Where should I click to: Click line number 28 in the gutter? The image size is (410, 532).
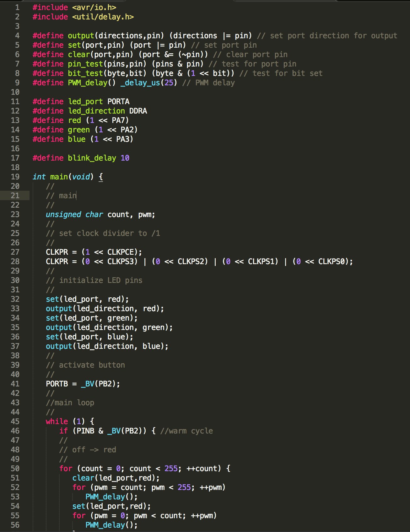coord(15,262)
